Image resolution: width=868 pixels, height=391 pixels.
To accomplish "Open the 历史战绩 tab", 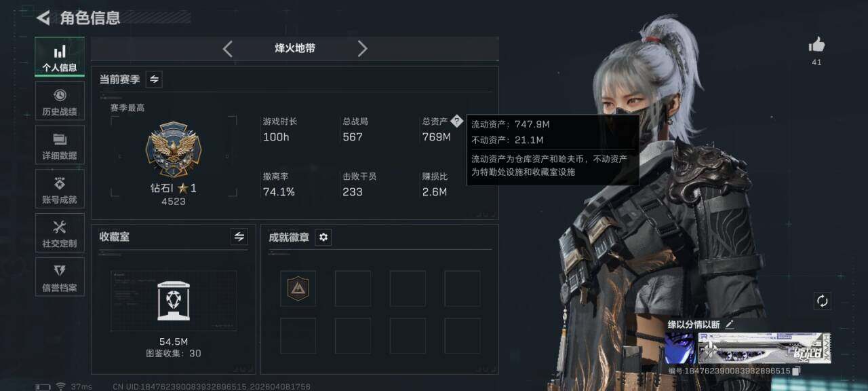I will coord(60,101).
